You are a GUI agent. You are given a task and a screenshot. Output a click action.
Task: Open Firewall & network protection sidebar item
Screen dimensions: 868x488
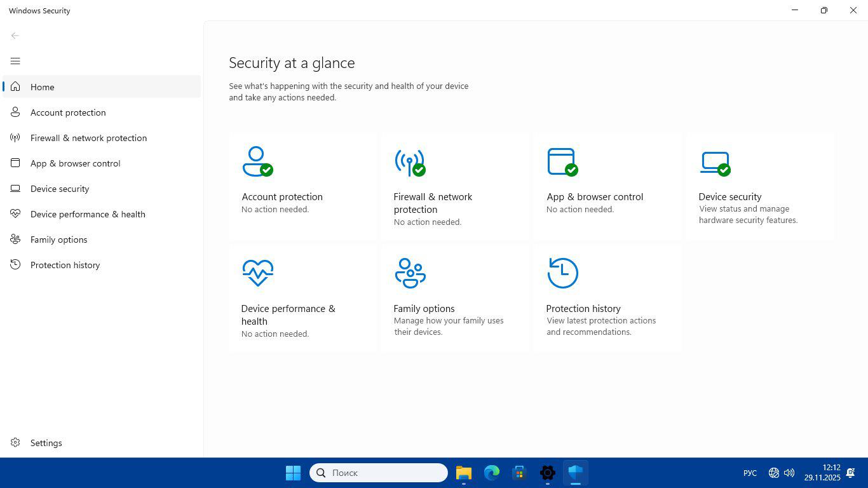coord(88,138)
